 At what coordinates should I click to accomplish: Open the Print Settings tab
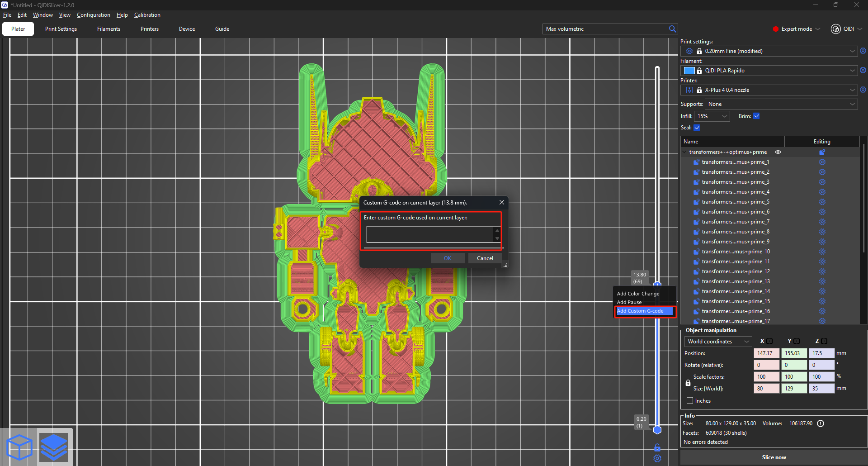coord(61,29)
